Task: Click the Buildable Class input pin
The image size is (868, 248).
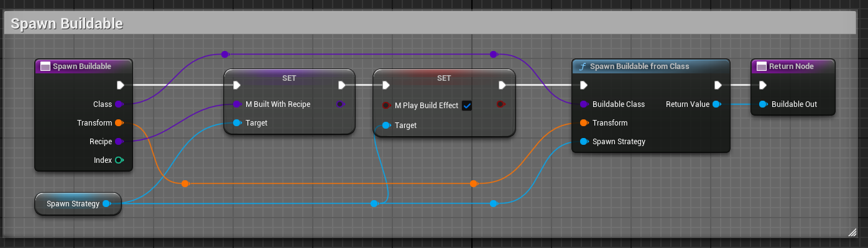Action: click(584, 104)
